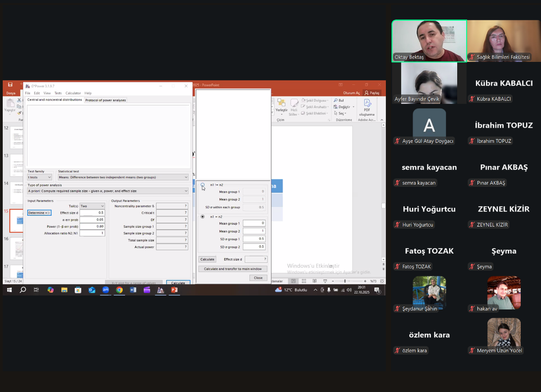Screen dimensions: 541x392
Task: Click the Paylaş share icon
Action: pyautogui.click(x=372, y=93)
